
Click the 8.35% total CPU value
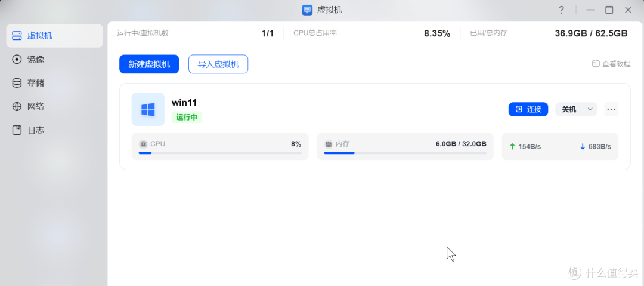pyautogui.click(x=437, y=34)
